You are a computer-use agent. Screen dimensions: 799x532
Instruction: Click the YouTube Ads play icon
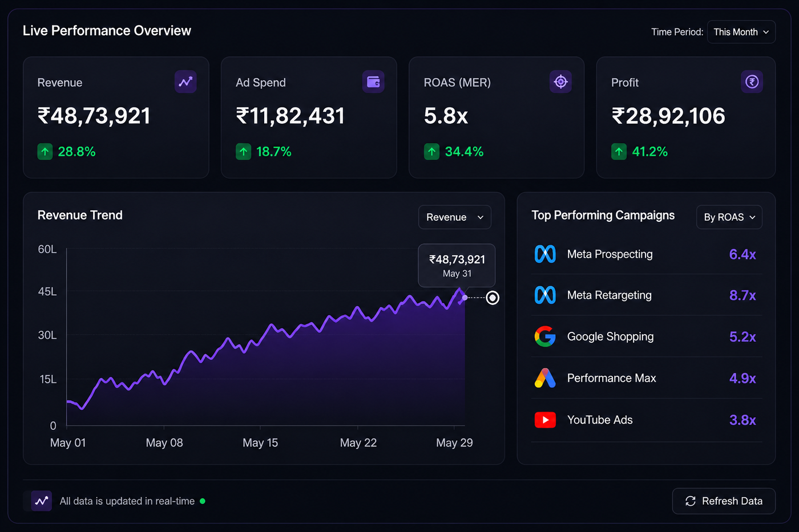(x=545, y=420)
